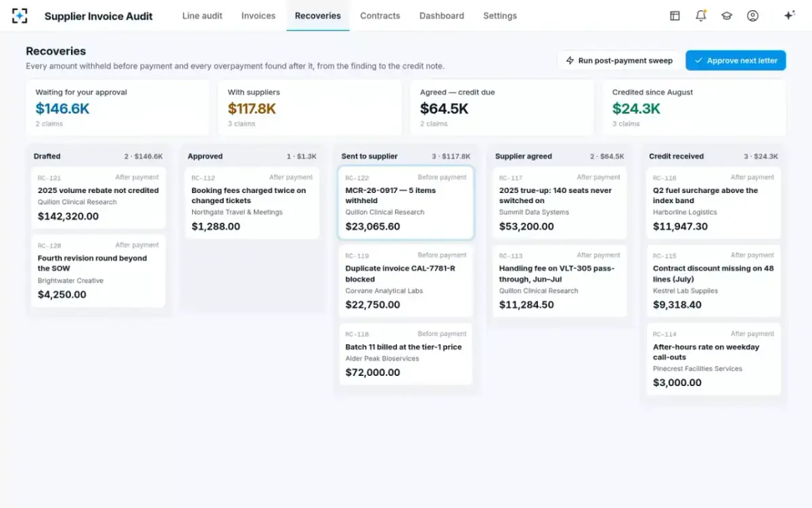The image size is (812, 508).
Task: Click the RC-120 claim number
Action: coord(49,246)
